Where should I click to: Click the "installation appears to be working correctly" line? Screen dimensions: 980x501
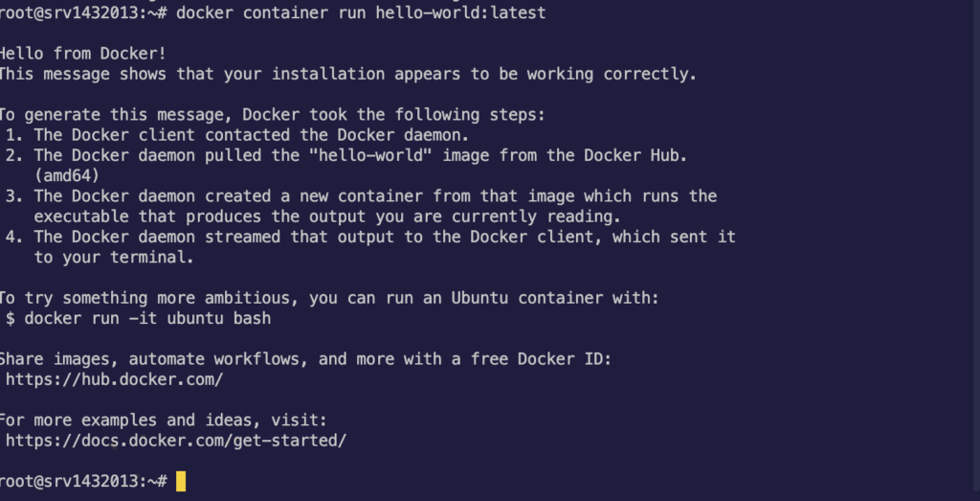(x=346, y=73)
